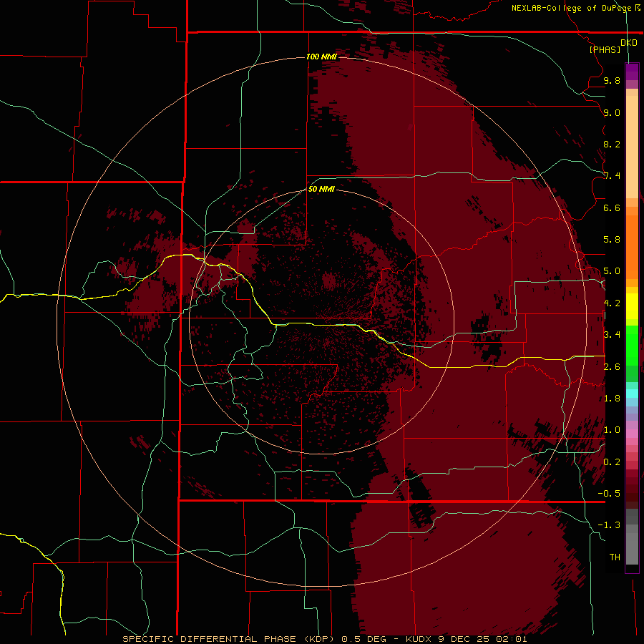Click the 5.8 legend value
644x644 pixels.
pyautogui.click(x=612, y=240)
